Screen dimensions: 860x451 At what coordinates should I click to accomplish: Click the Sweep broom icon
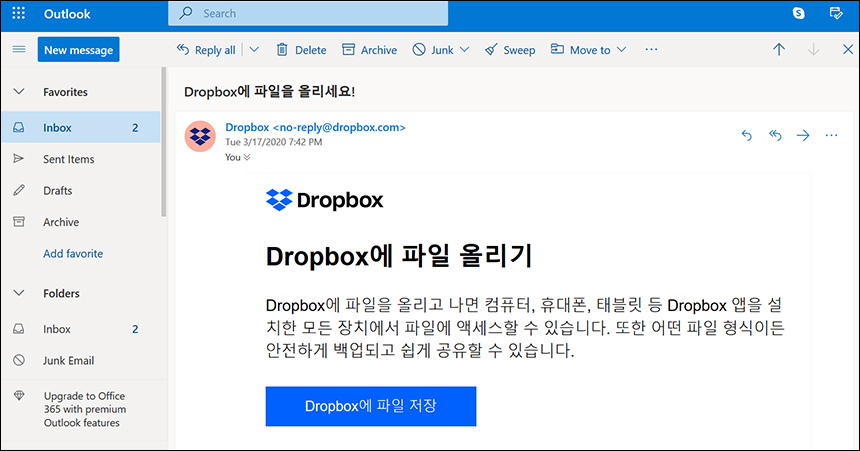pos(491,50)
